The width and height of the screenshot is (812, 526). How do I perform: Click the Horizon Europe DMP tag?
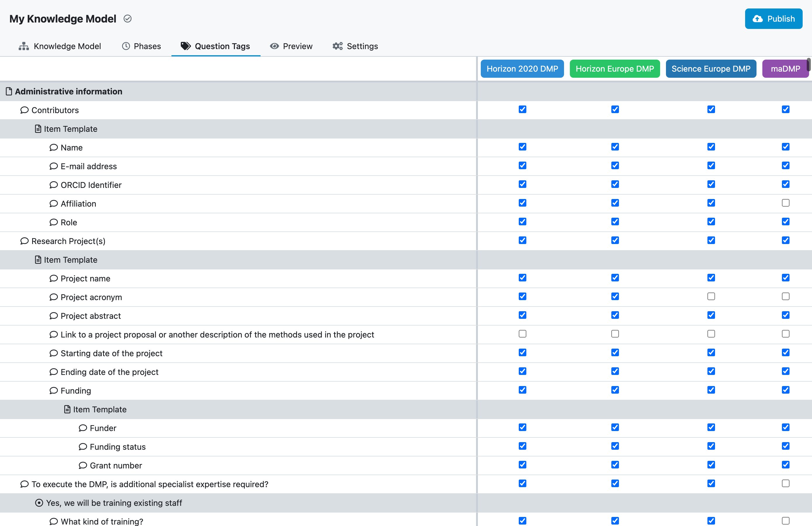click(x=615, y=69)
